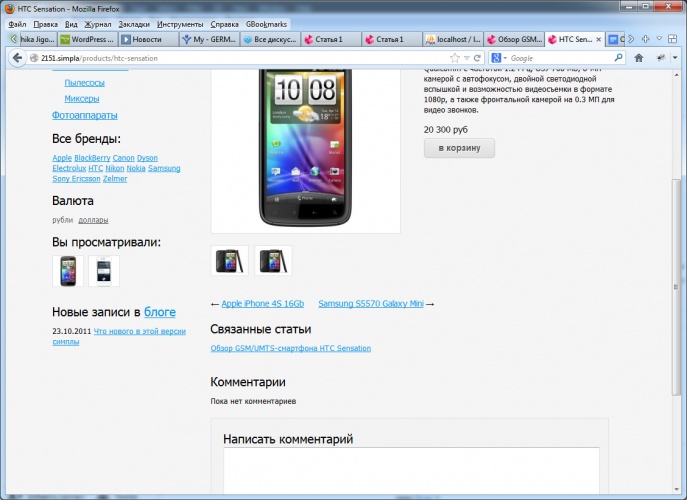
Task: Open Firefox home page via house icon
Action: 639,58
